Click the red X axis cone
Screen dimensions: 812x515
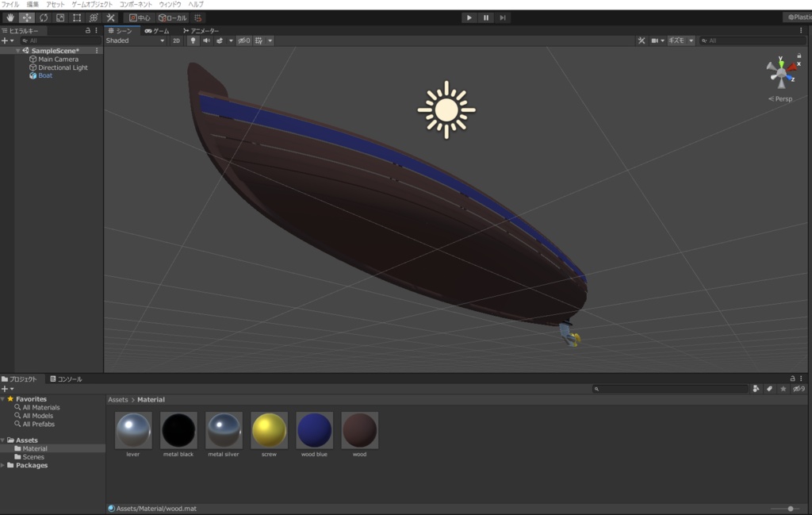pos(793,67)
